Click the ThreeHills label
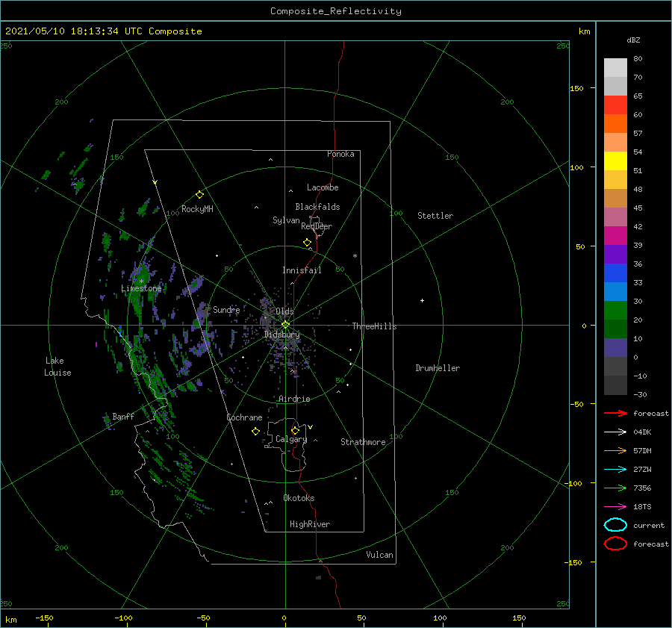Screen dimensions: 672x628 [x=375, y=326]
